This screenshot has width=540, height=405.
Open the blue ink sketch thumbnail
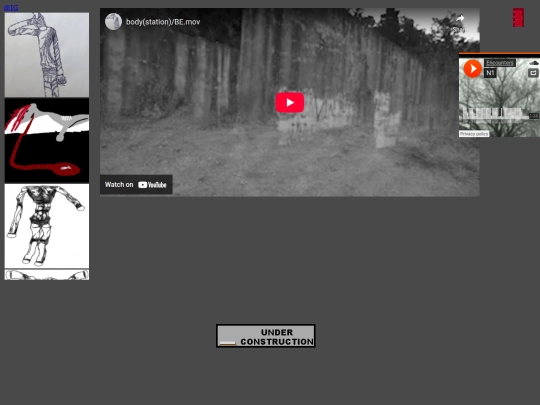click(47, 55)
